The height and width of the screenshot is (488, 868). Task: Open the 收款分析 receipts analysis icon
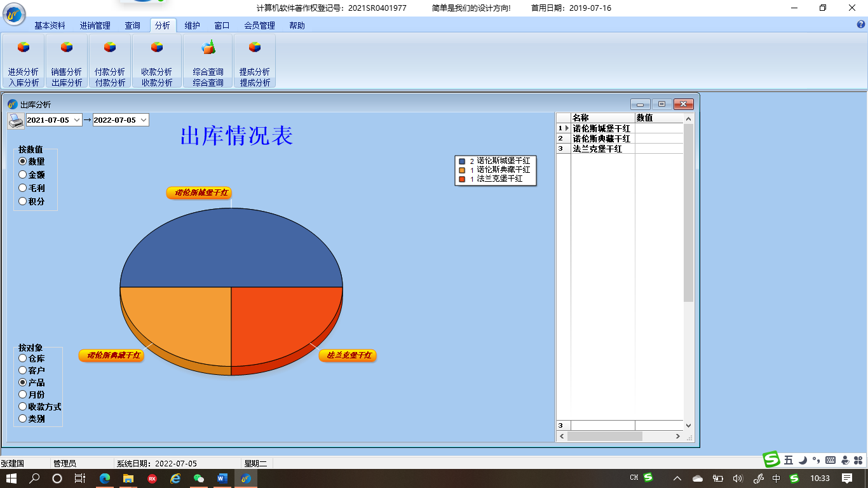click(x=157, y=48)
